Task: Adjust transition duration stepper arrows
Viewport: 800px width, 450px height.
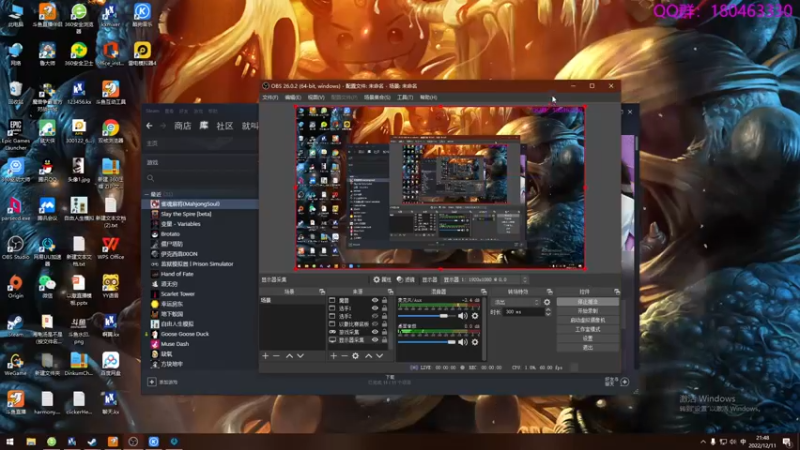Action: pos(548,312)
